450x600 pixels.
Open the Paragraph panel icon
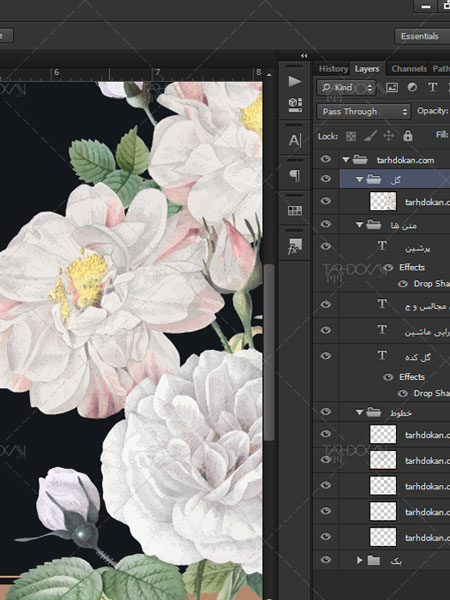295,176
